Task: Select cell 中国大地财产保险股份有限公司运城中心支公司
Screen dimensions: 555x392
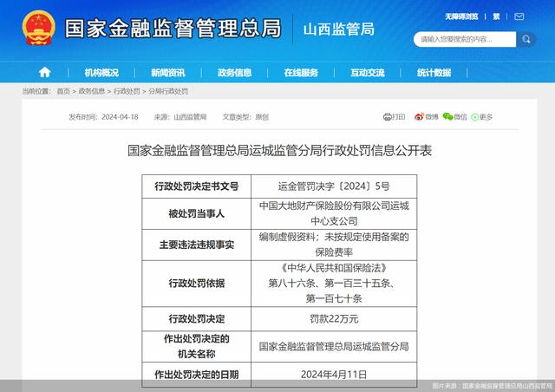Action: coord(334,213)
